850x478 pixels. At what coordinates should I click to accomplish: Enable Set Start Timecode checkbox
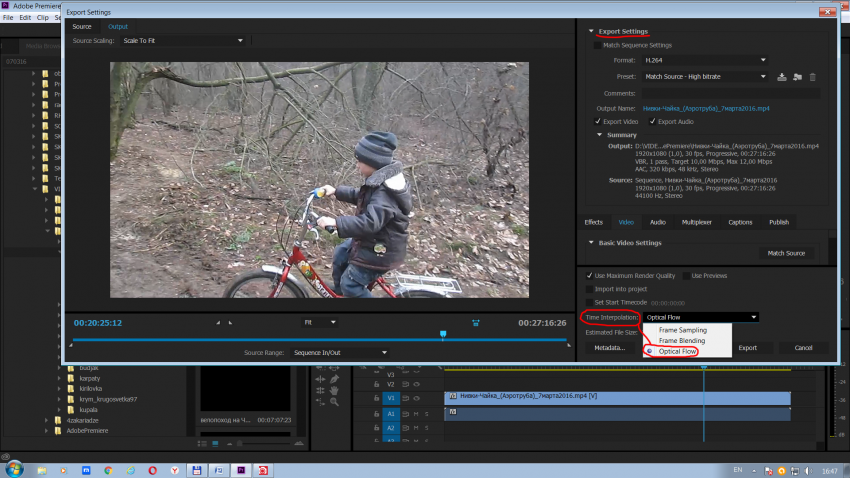coord(589,302)
